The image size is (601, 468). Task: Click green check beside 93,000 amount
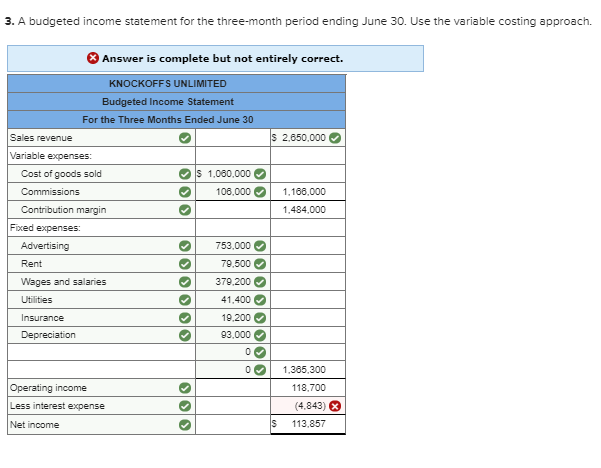260,335
